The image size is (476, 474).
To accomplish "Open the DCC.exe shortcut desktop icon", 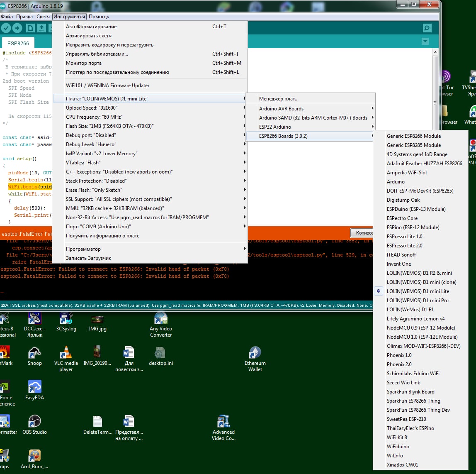I will click(34, 325).
